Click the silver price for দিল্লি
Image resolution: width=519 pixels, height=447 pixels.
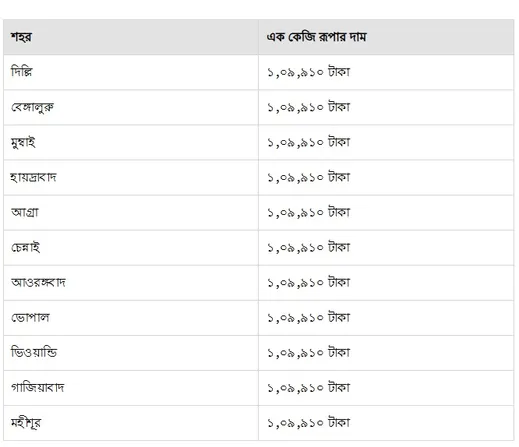308,72
